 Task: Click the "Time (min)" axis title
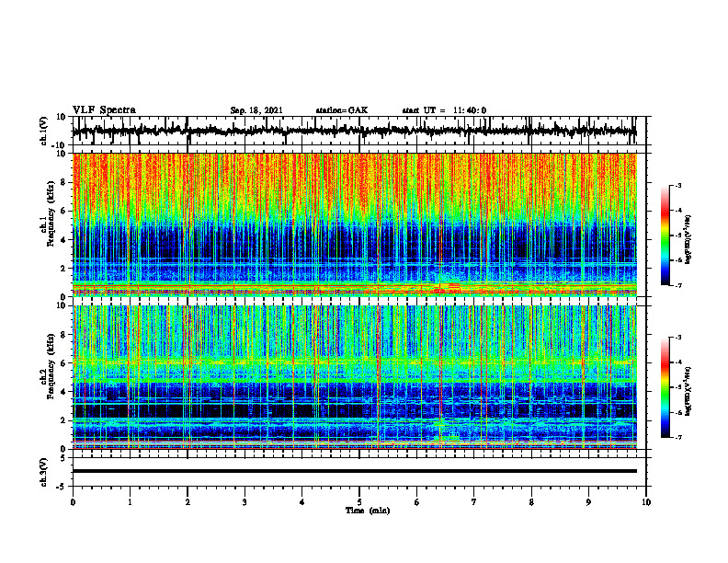tap(368, 511)
